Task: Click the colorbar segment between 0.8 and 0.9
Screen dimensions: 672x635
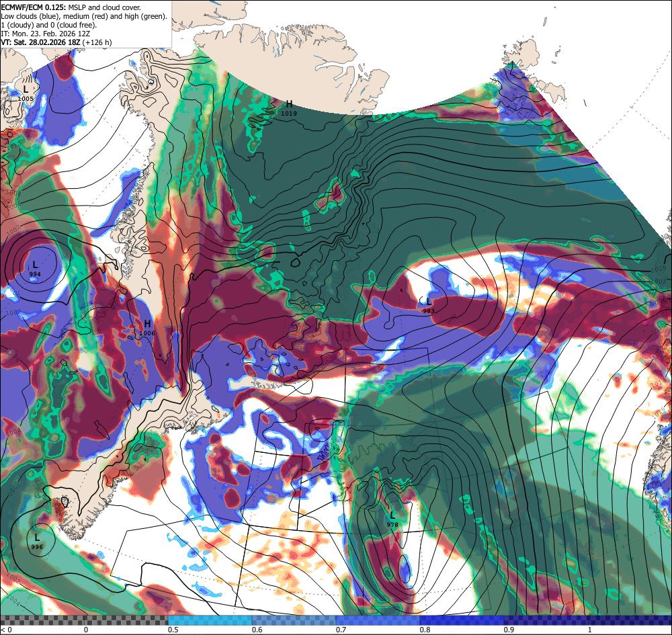Action: [x=462, y=620]
